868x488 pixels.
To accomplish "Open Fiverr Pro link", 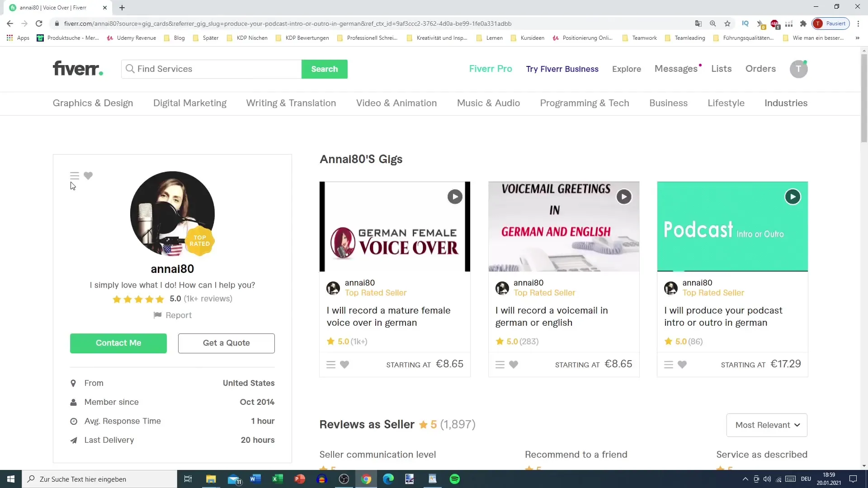I will click(x=491, y=69).
